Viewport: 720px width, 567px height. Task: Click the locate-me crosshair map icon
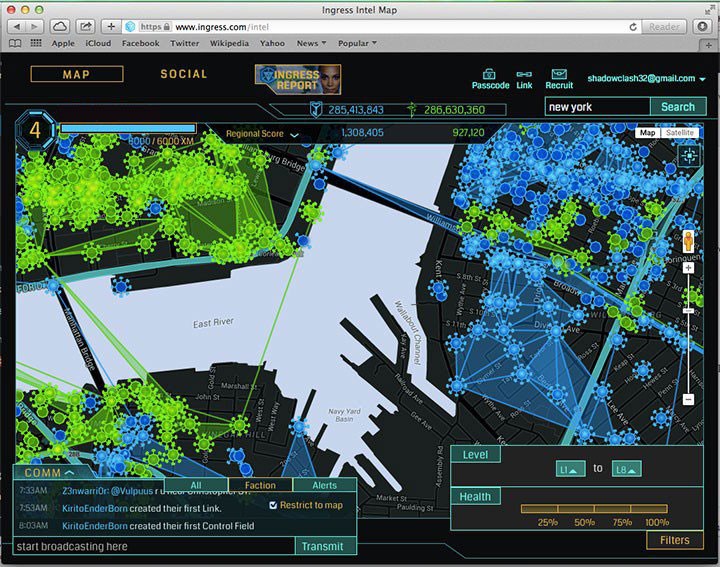(689, 157)
